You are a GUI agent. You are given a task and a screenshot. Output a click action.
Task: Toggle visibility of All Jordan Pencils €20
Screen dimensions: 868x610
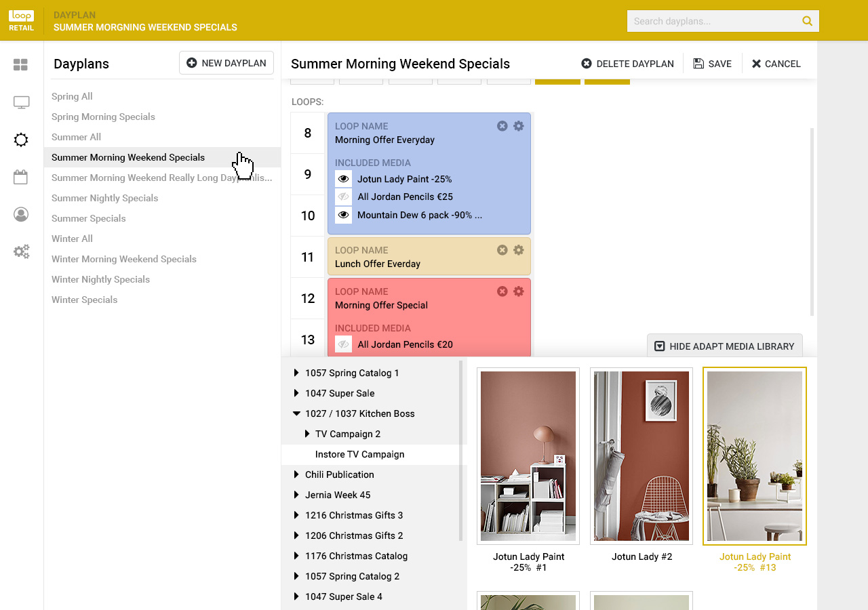[343, 344]
